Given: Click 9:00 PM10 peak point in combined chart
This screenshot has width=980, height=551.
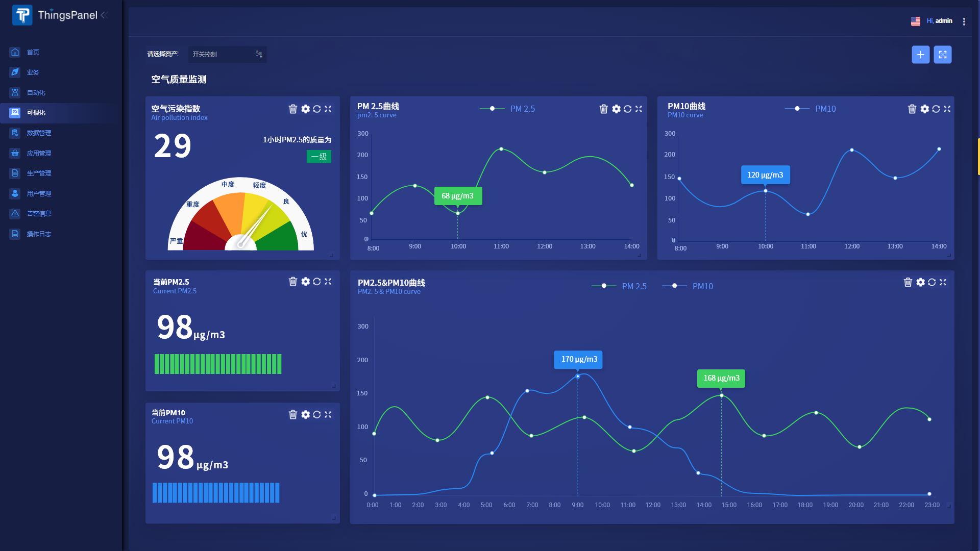Looking at the screenshot, I should 578,377.
